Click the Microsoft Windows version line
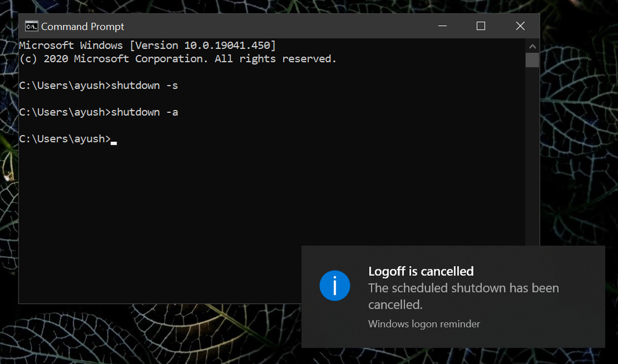Image resolution: width=618 pixels, height=364 pixels. click(147, 45)
